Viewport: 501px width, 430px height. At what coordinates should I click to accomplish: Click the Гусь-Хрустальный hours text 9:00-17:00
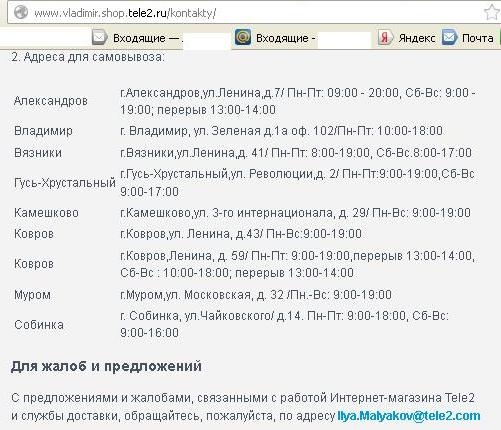point(149,192)
